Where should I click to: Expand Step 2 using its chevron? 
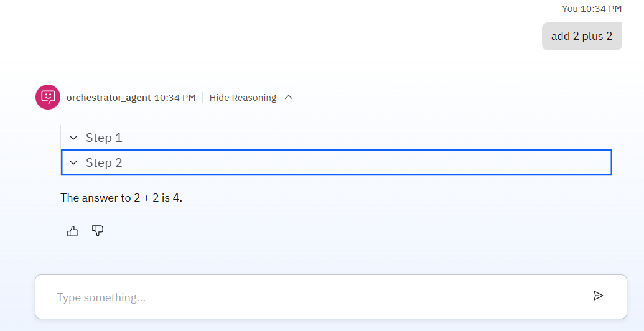click(73, 162)
